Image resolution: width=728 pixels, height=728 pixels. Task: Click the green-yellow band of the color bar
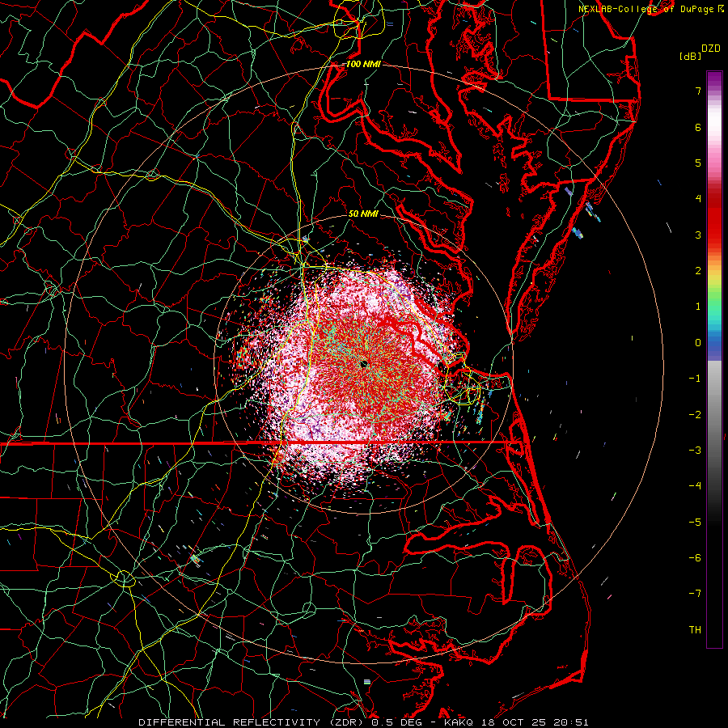714,288
